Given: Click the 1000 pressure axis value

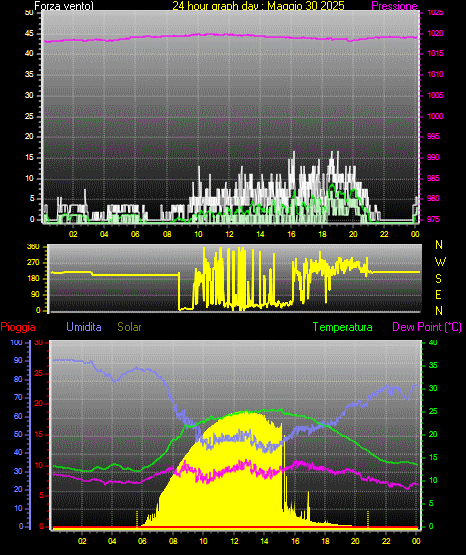Looking at the screenshot, I should [x=435, y=116].
